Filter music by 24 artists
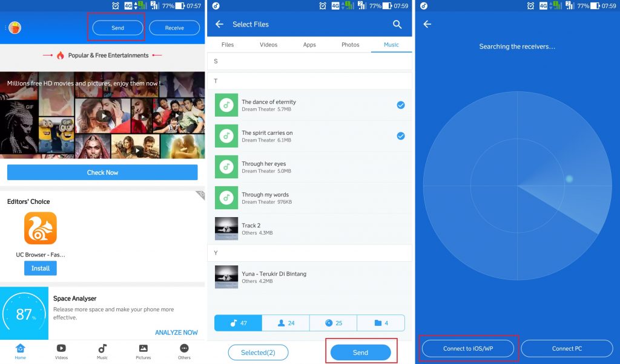The height and width of the screenshot is (364, 620). tap(286, 323)
